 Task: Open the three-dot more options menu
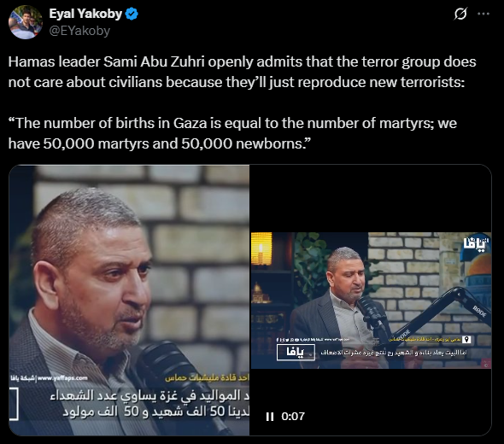483,14
